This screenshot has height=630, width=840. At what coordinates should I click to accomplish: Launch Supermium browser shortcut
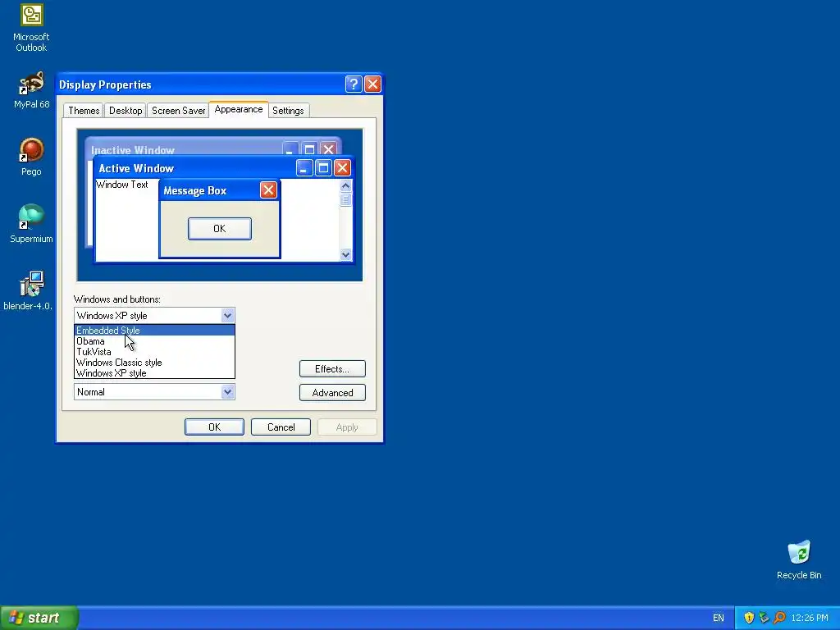[31, 223]
